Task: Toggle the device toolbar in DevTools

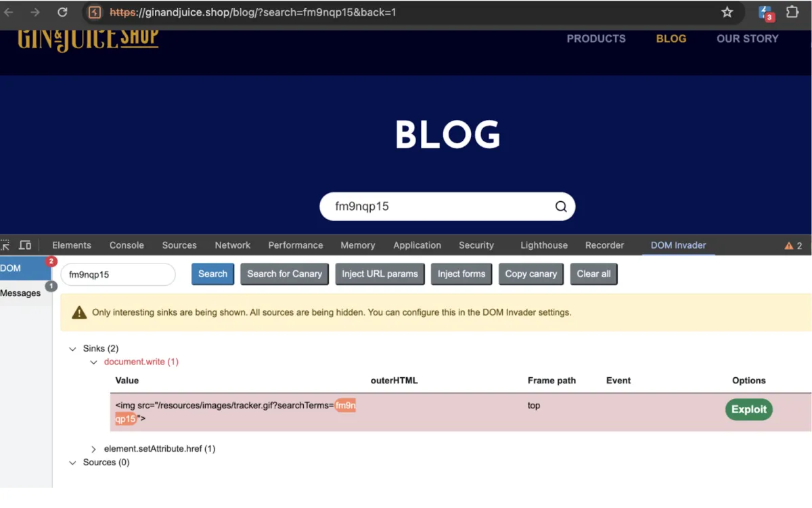Action: (25, 245)
